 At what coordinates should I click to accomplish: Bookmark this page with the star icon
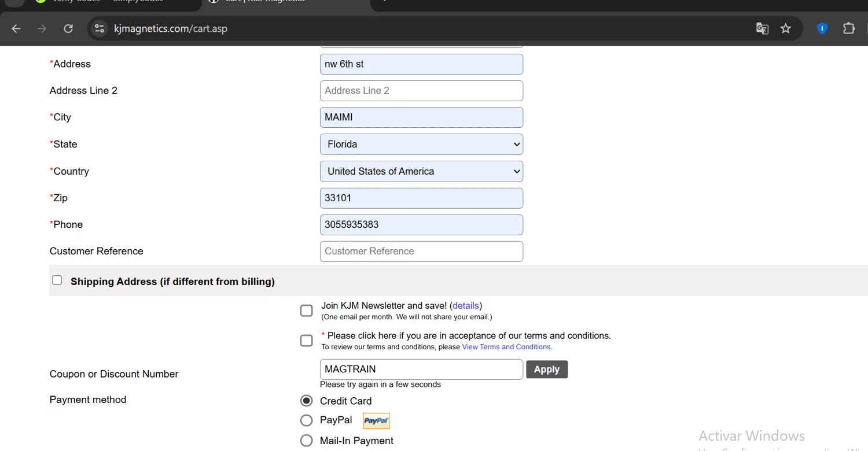[x=786, y=28]
